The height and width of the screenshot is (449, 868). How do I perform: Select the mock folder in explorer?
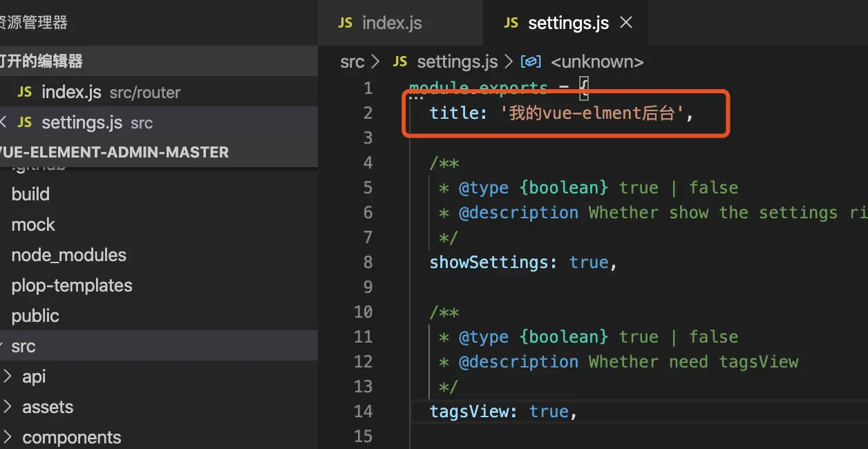click(33, 224)
